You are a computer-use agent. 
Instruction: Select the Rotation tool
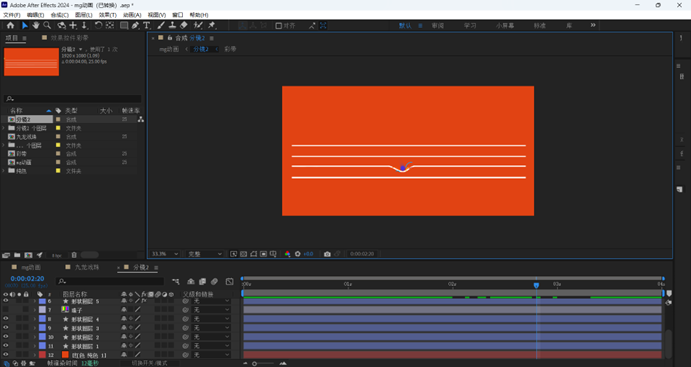tap(98, 26)
